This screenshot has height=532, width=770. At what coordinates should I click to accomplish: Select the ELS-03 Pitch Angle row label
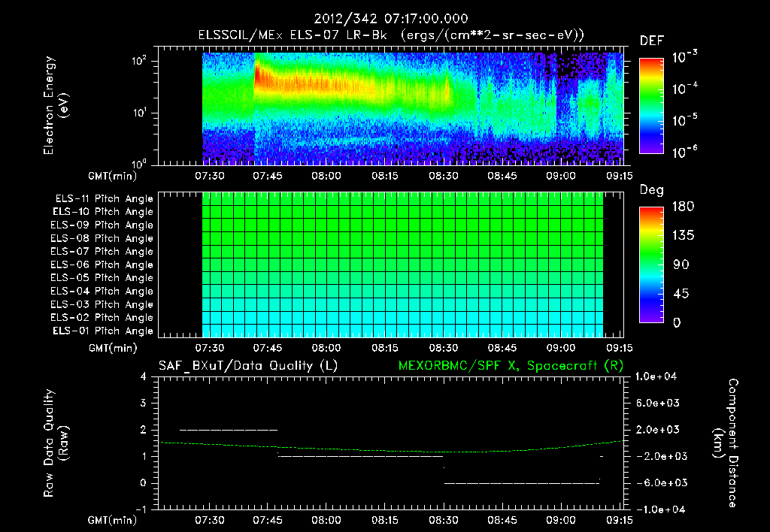(x=102, y=305)
